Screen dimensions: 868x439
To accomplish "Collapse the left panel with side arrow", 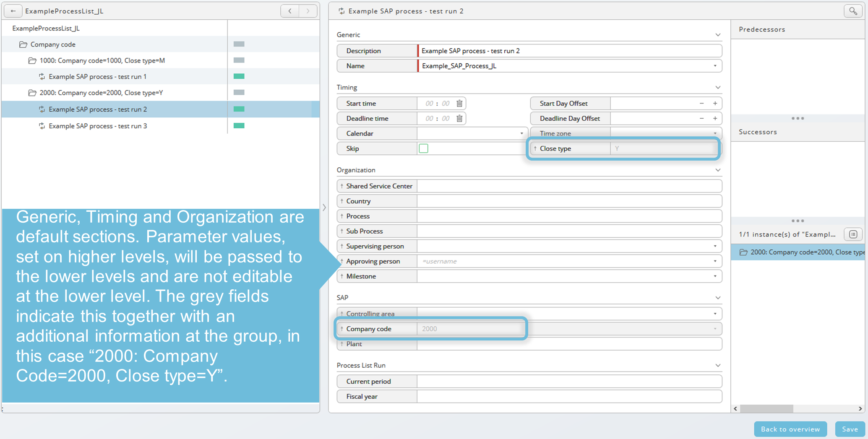I will [x=324, y=207].
